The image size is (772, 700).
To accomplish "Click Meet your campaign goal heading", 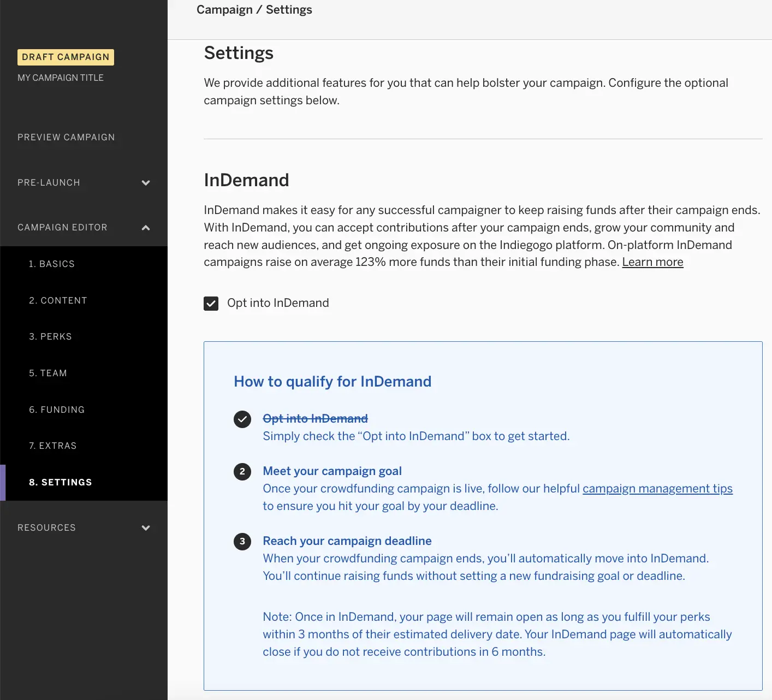I will pyautogui.click(x=332, y=471).
